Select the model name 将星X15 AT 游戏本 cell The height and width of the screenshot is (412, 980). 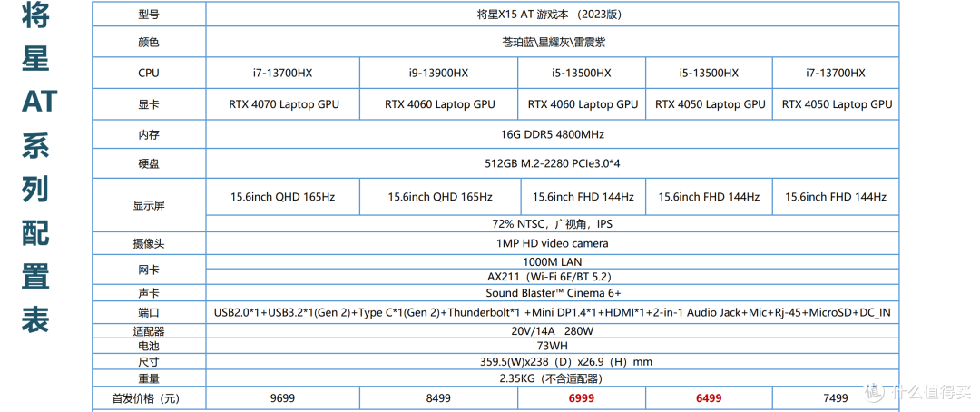[x=553, y=14]
